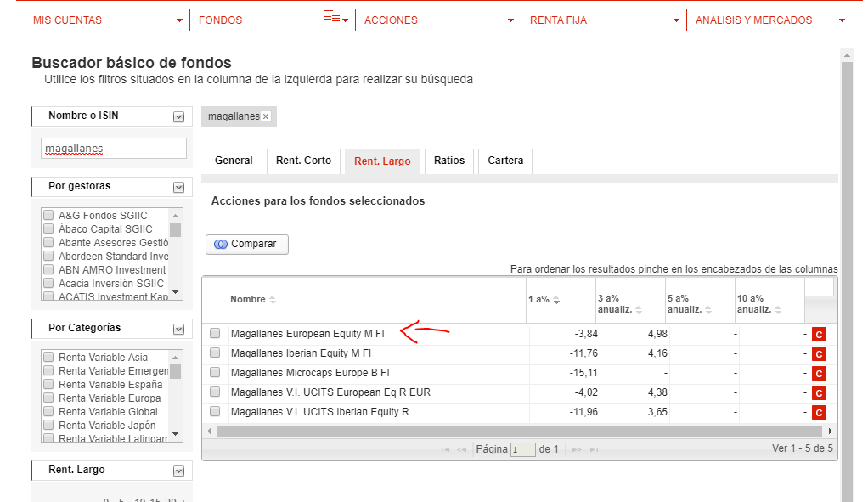Click the red C icon for Magallanes Microcaps Europe B FI
The image size is (868, 502).
click(819, 374)
